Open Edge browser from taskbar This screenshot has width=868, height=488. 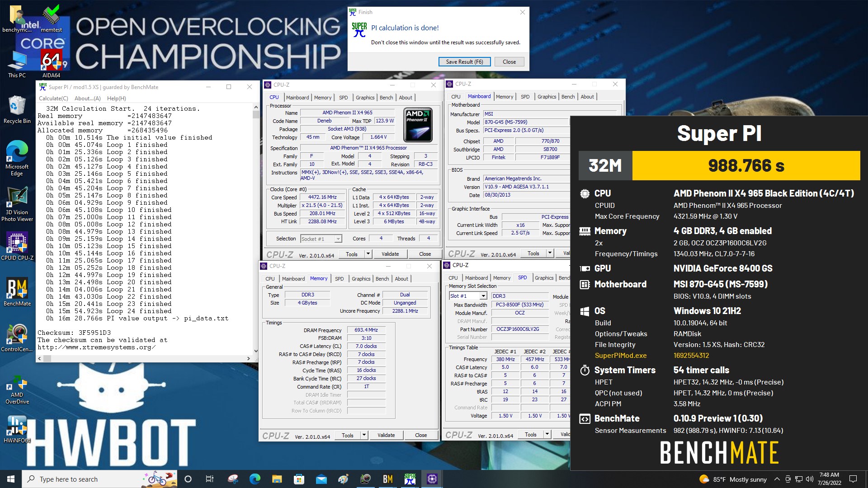255,479
